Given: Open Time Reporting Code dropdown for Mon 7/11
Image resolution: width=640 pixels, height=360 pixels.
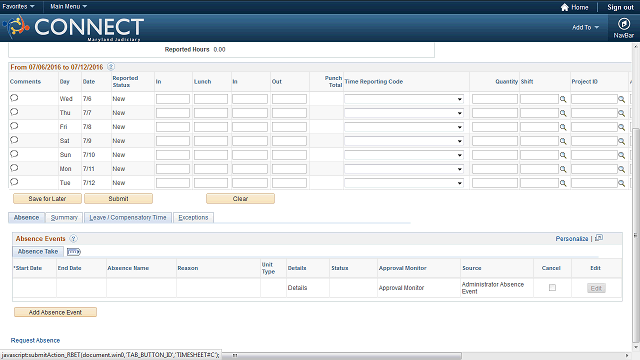Looking at the screenshot, I should click(403, 169).
